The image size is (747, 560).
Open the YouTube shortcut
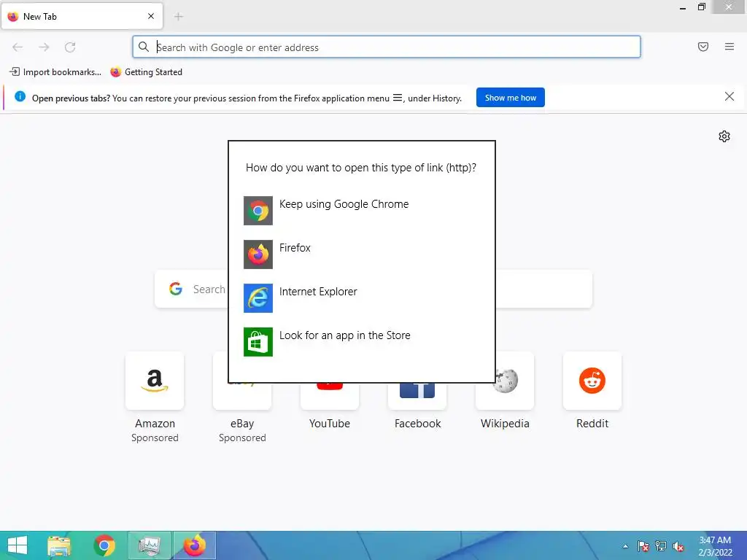(x=330, y=397)
